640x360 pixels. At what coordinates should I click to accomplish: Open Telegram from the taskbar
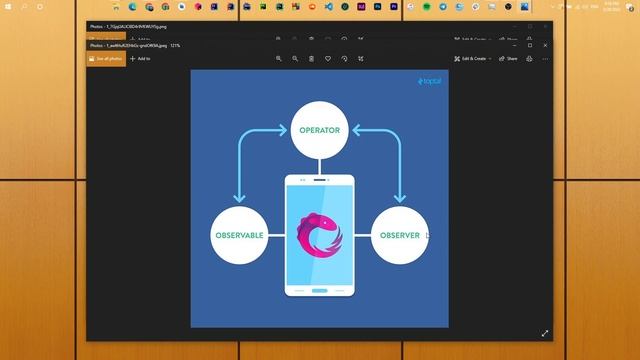pos(443,7)
